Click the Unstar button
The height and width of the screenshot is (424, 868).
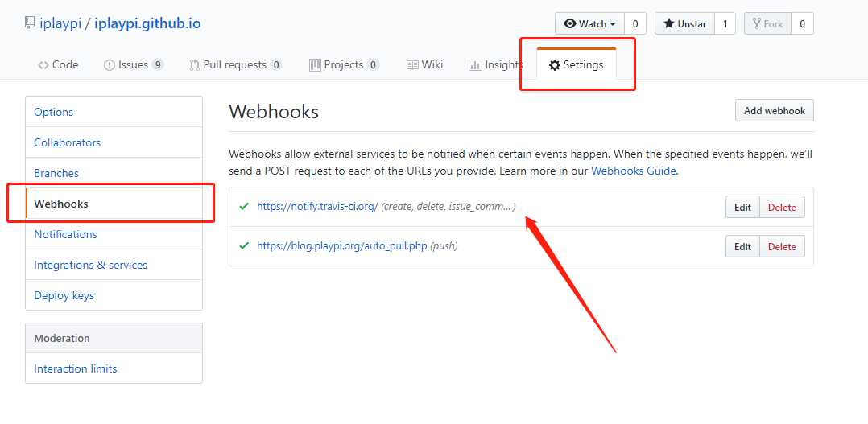point(685,24)
